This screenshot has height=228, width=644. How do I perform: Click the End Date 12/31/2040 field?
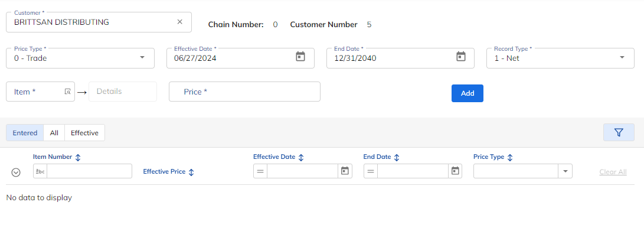400,58
